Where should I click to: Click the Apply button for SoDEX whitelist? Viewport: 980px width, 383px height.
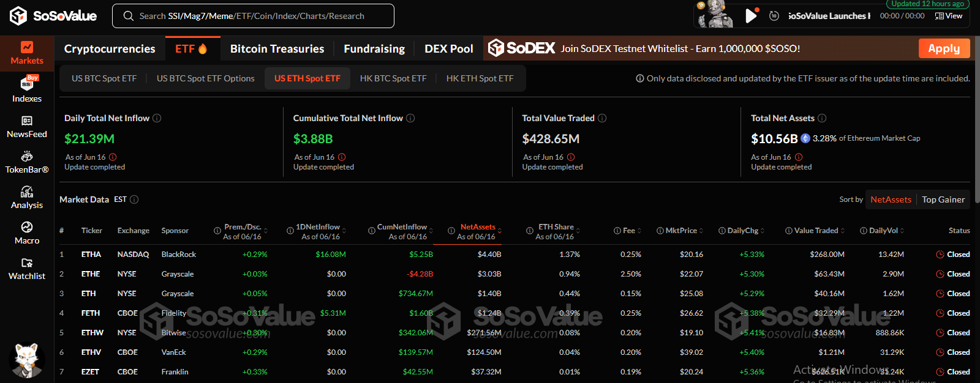point(944,48)
